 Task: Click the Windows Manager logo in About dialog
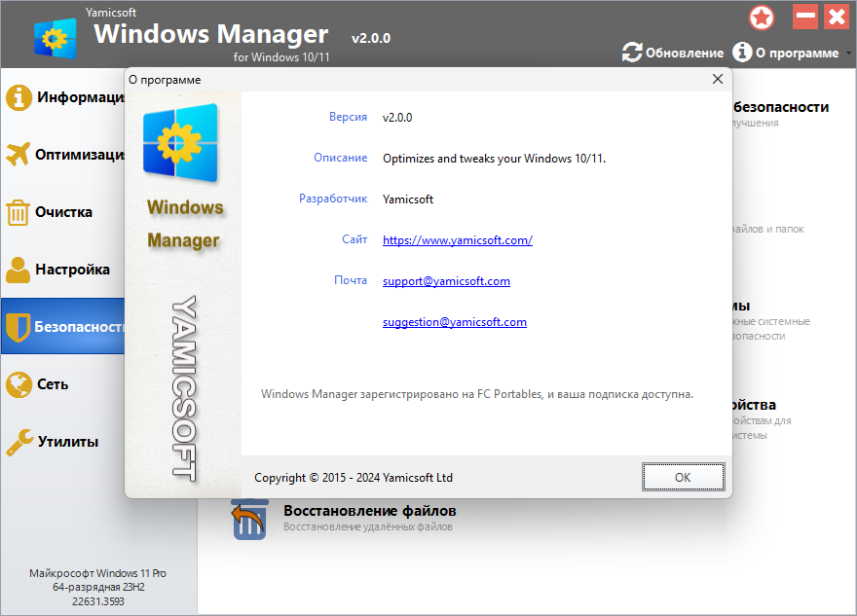[180, 142]
